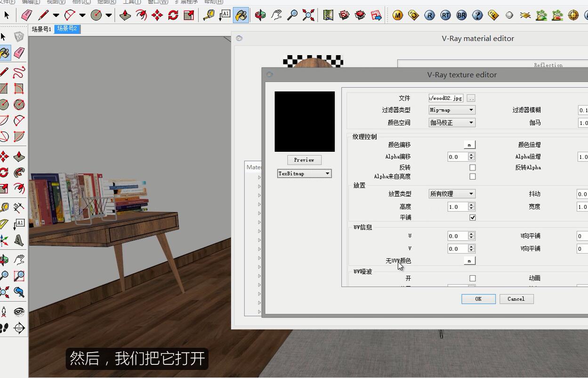Expand 放置类型 所有纹理 dropdown
Screen dimensions: 588x378
tap(451, 194)
